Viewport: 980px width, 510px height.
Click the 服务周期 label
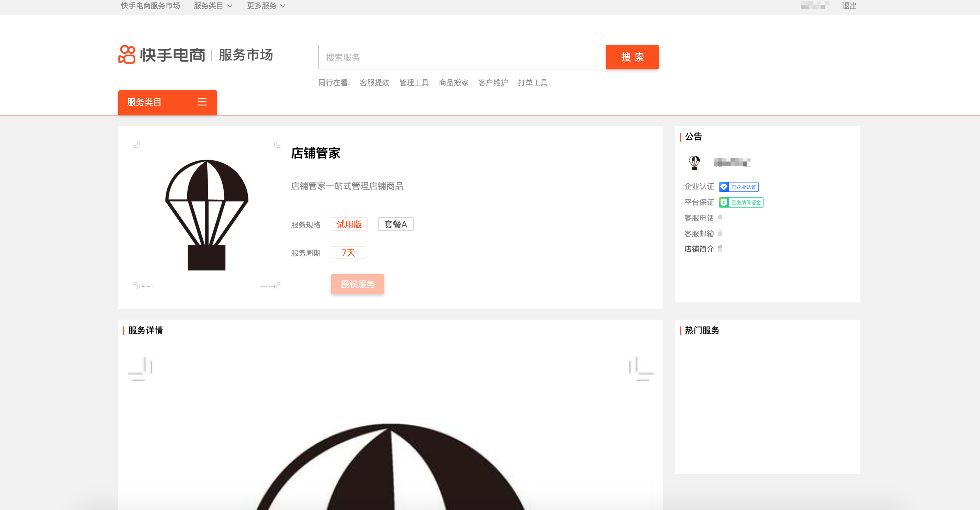[x=305, y=253]
